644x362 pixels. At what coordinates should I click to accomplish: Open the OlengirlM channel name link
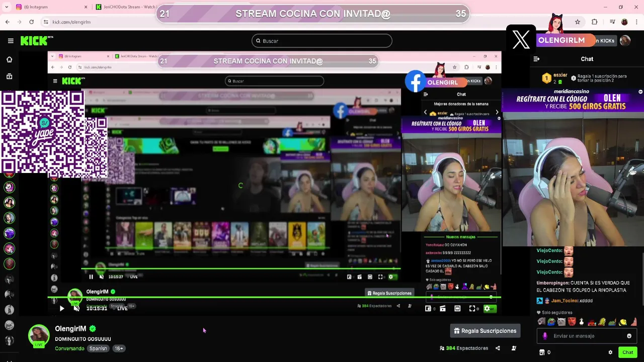pyautogui.click(x=70, y=329)
